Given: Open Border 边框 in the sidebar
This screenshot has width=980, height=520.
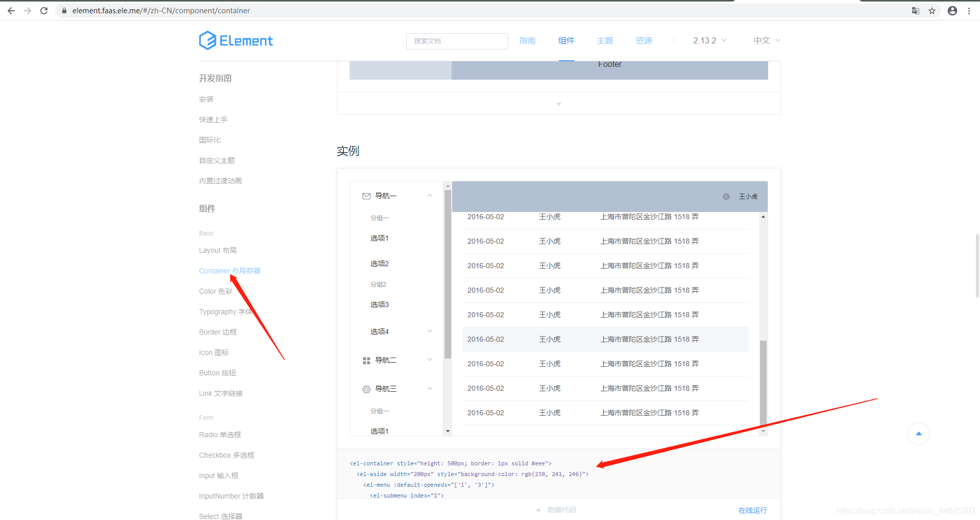Looking at the screenshot, I should [x=218, y=332].
